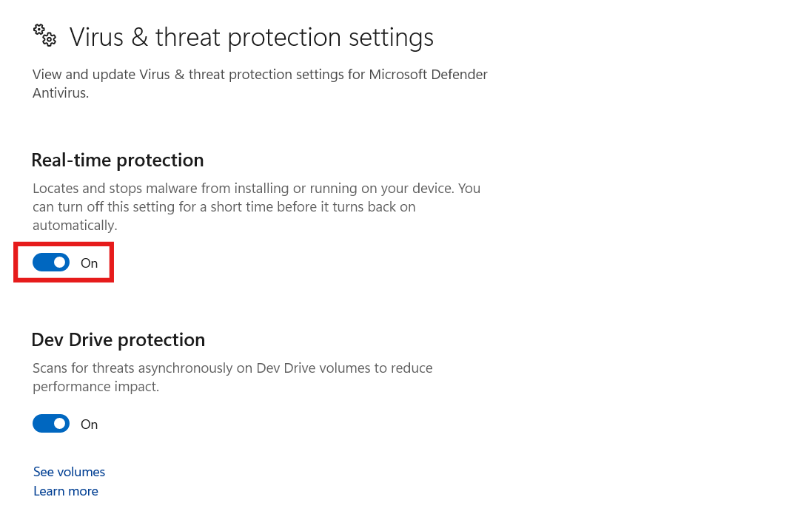Select 'Learn more' under Dev Drive protection
The width and height of the screenshot is (812, 531).
tap(65, 490)
